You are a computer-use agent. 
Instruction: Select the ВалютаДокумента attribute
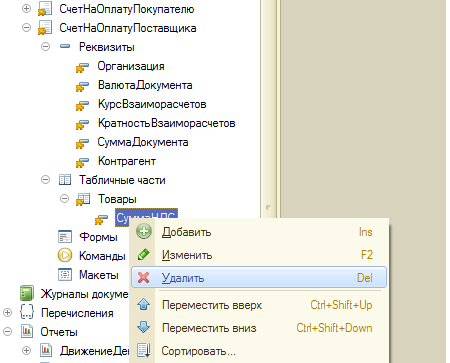145,85
